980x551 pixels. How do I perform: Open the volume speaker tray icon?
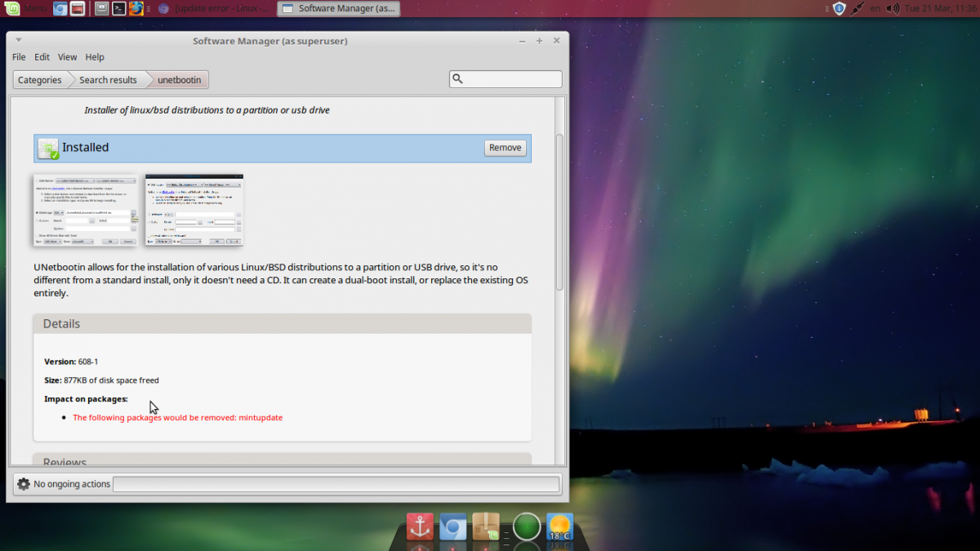point(893,9)
